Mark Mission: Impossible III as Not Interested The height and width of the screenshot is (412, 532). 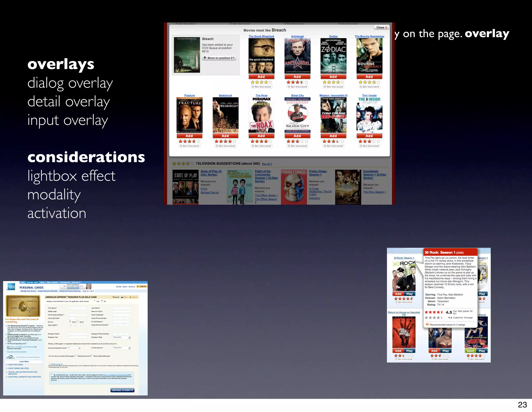(333, 146)
